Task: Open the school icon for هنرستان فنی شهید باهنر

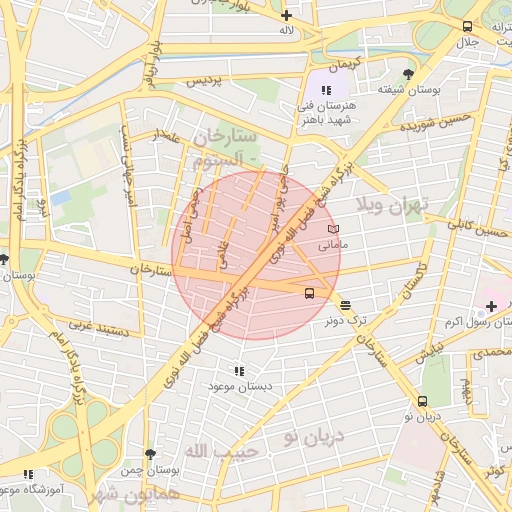Action: 326,90
